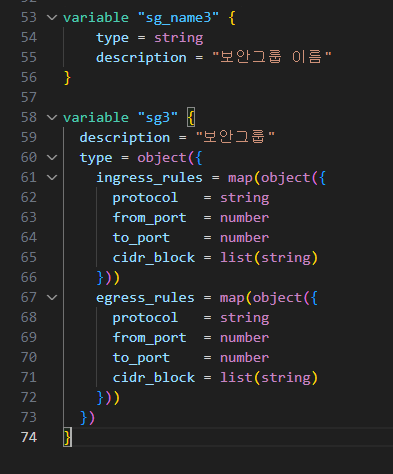393x474 pixels.
Task: Click object({ on line 60
Action: coord(170,158)
